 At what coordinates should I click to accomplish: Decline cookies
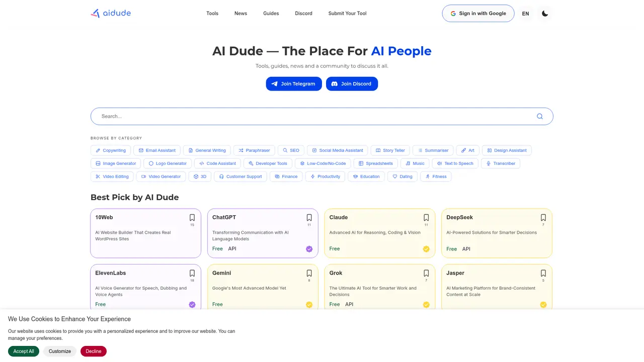coord(94,351)
